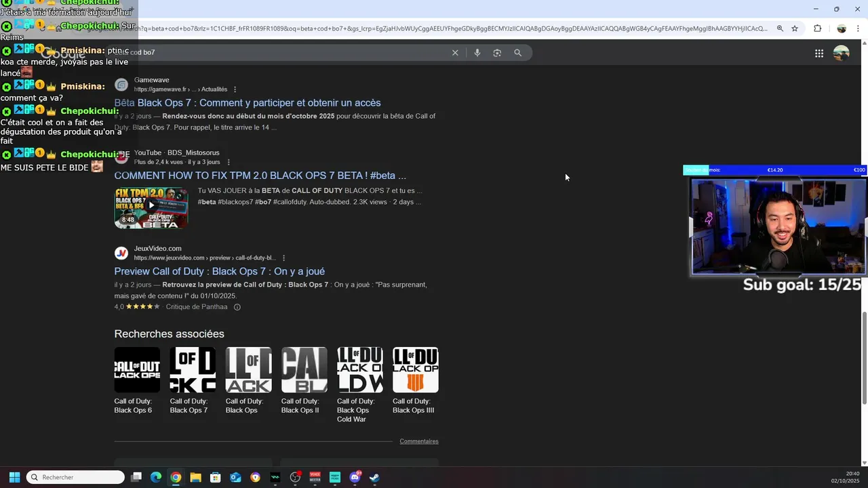Open the zoom magnifier in address bar
Screen dimensions: 868x488
pyautogui.click(x=780, y=28)
